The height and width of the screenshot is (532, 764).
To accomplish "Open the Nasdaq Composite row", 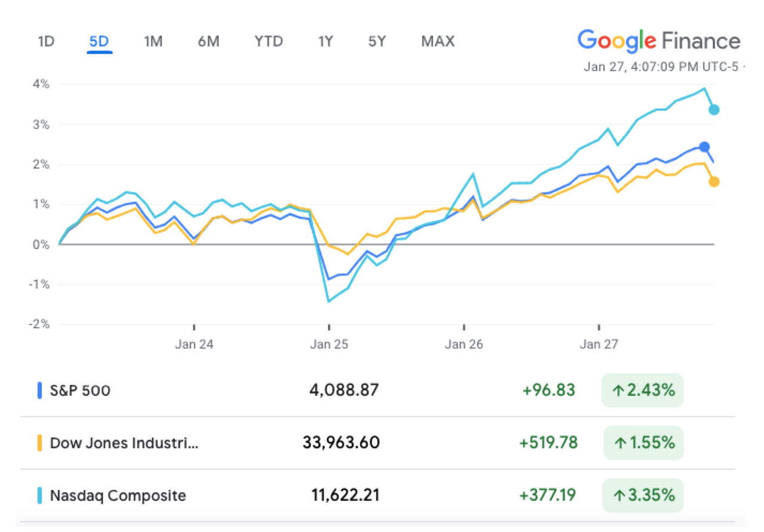I will [x=378, y=495].
